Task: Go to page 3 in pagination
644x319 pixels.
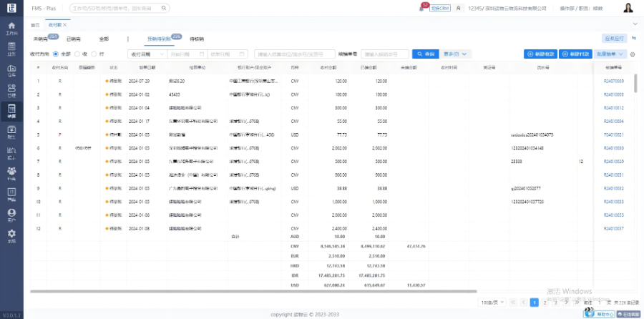Action: tap(555, 303)
